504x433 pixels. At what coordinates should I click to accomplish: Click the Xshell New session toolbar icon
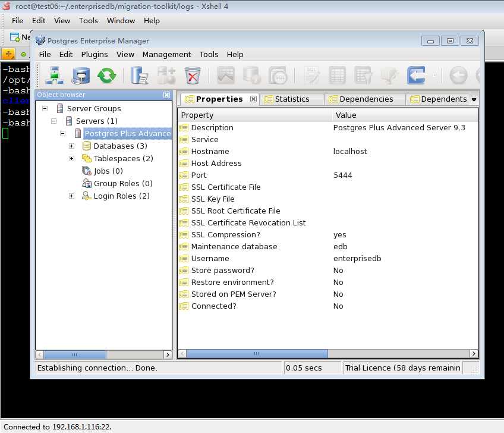click(15, 37)
